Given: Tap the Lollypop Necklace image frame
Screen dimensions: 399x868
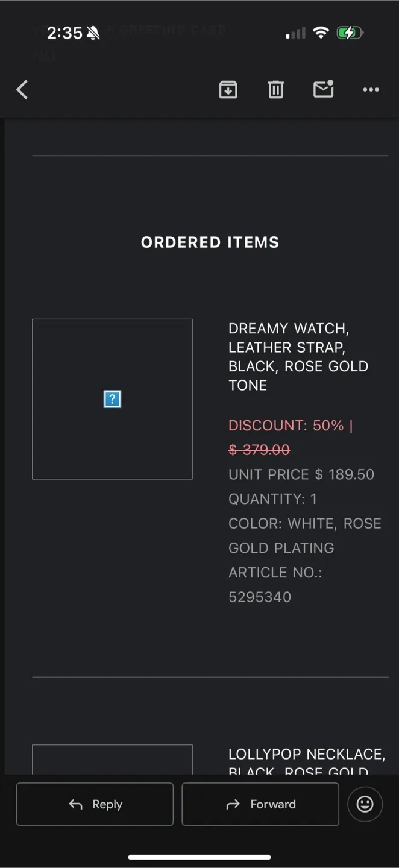Looking at the screenshot, I should click(112, 761).
